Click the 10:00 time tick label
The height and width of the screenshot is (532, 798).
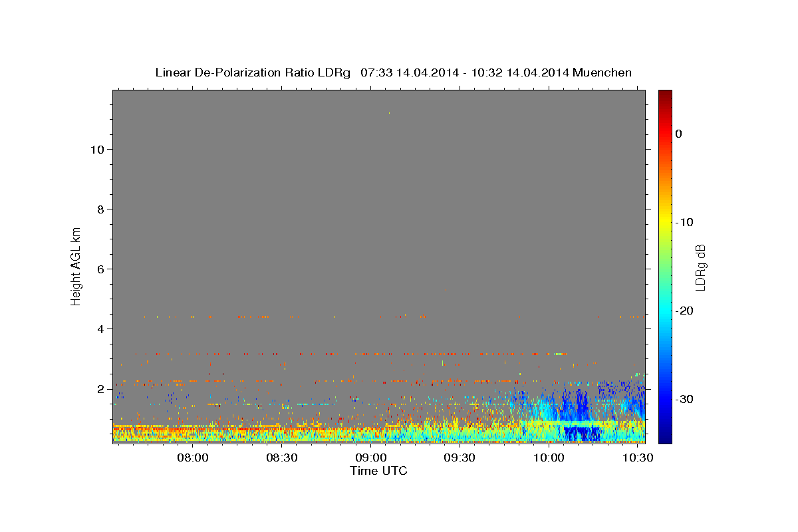pos(549,458)
